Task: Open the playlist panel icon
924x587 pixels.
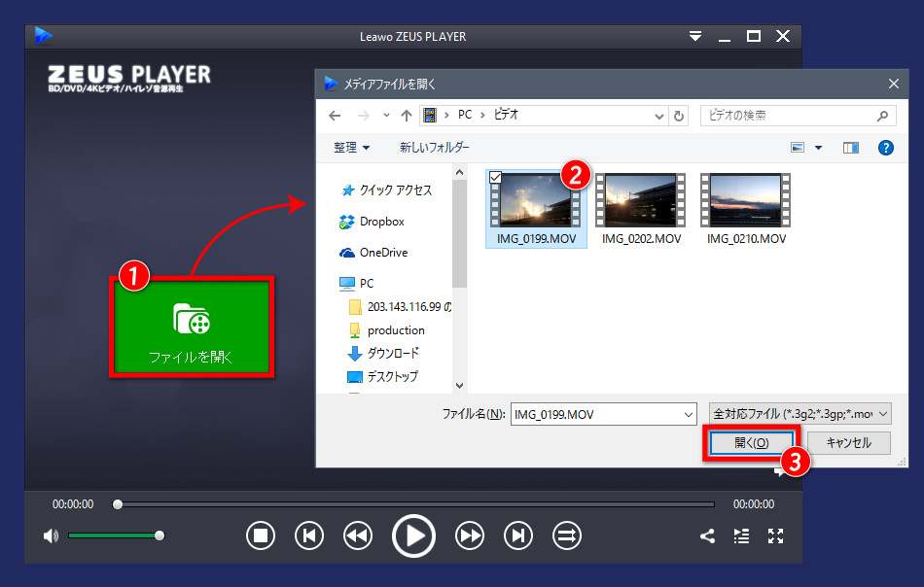Action: click(x=740, y=535)
